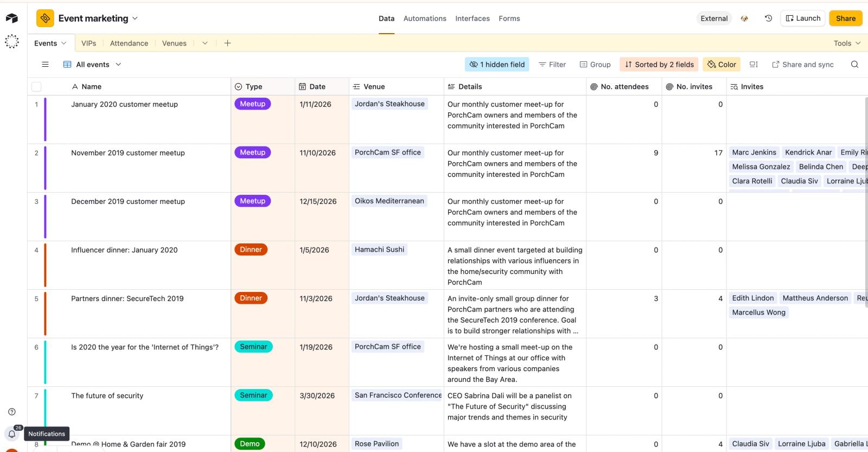Select 'Influencer dinner: January 2020' cell

pyautogui.click(x=129, y=265)
